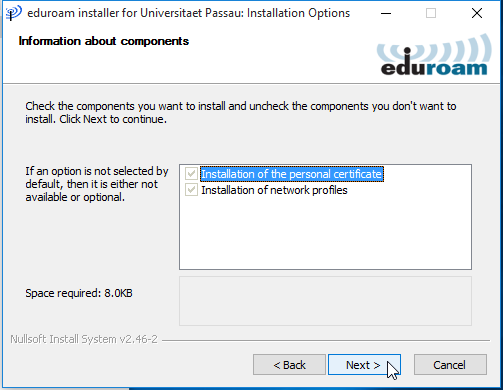Image resolution: width=503 pixels, height=390 pixels.
Task: Click the eduroam installer icon in title bar
Action: [x=13, y=13]
